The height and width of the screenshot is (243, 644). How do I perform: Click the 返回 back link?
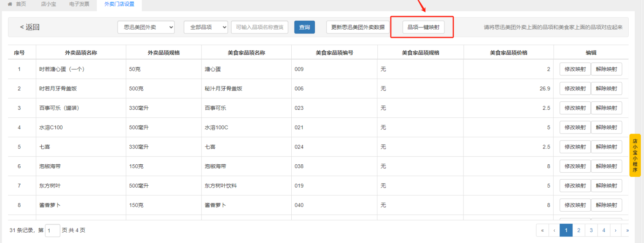pyautogui.click(x=29, y=27)
